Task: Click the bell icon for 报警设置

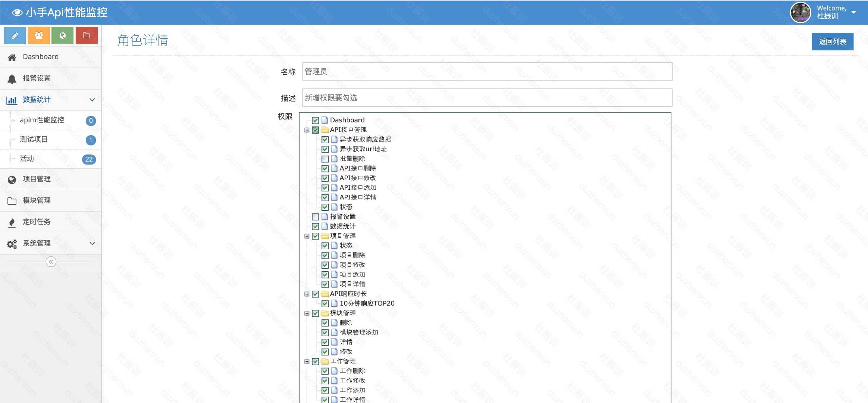Action: 12,79
